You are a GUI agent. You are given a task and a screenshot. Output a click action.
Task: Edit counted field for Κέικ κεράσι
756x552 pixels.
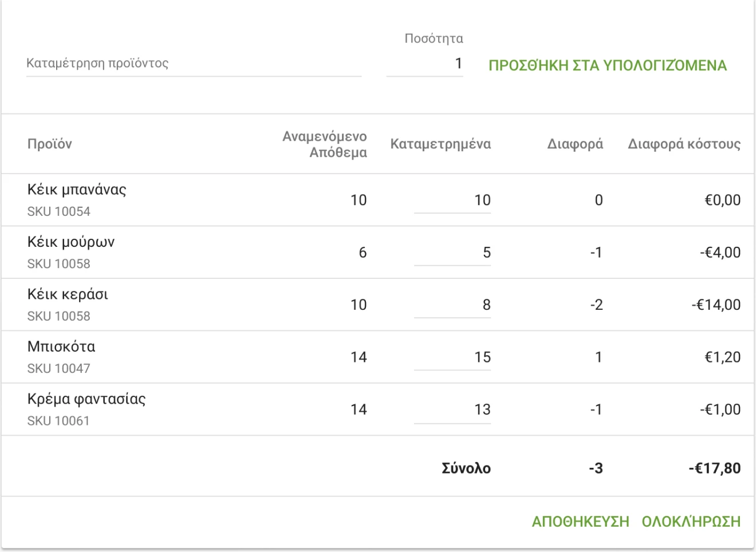point(452,305)
